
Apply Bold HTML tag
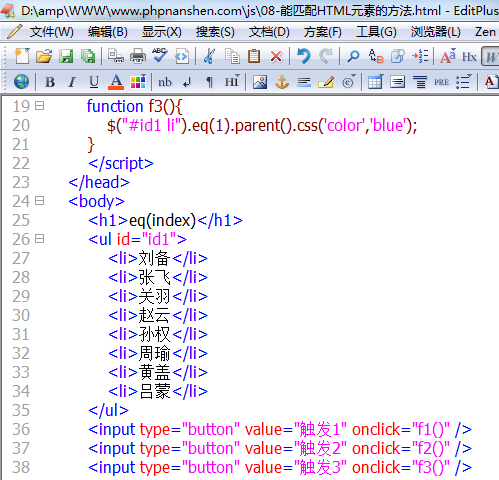pyautogui.click(x=50, y=82)
